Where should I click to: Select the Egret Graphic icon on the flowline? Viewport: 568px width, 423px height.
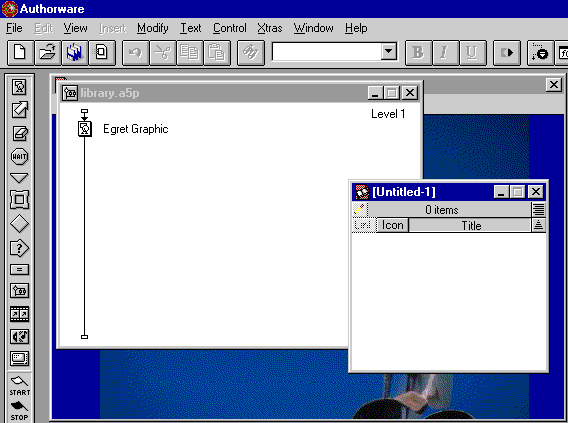85,129
